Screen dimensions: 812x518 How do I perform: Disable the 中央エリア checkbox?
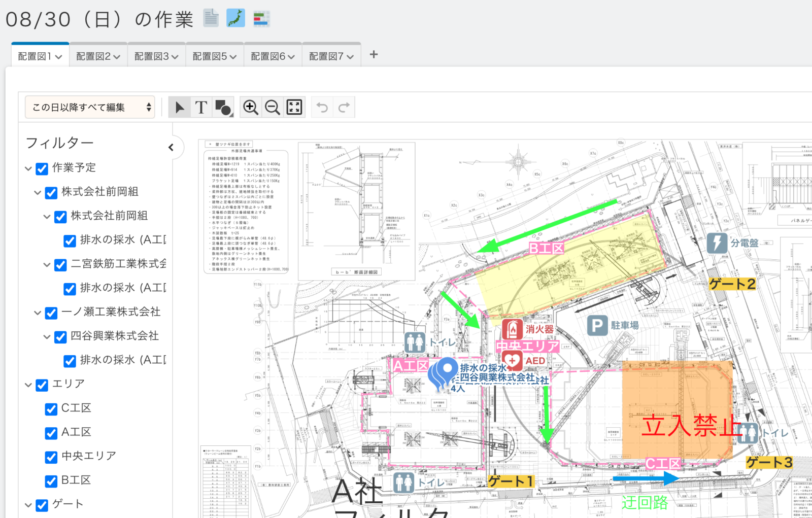click(51, 457)
